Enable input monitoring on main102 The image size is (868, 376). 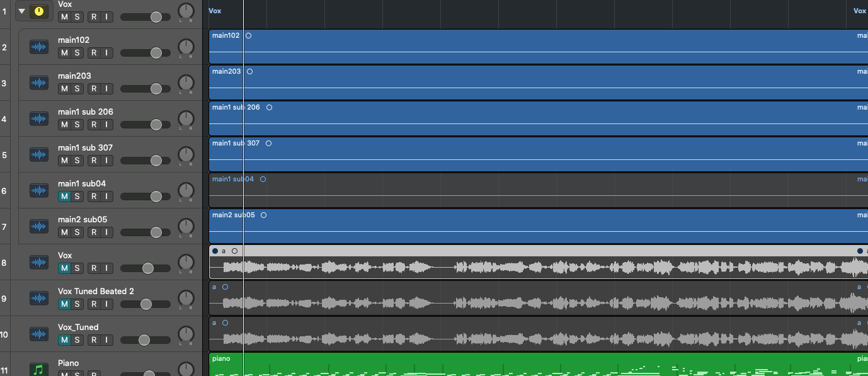106,53
